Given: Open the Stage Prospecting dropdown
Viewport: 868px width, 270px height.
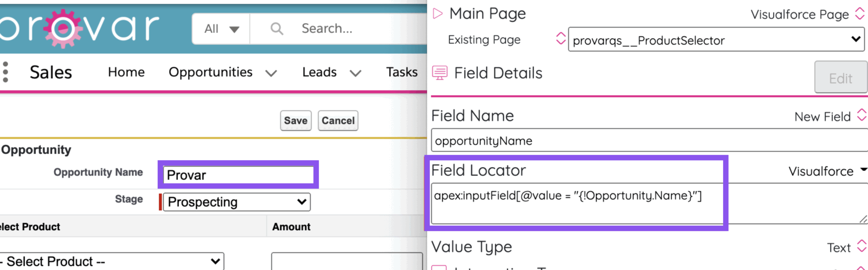Looking at the screenshot, I should [237, 202].
